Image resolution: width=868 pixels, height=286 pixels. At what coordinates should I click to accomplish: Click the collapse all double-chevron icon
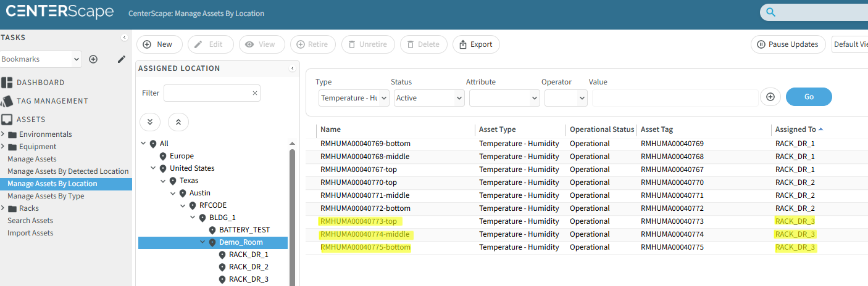click(x=178, y=121)
